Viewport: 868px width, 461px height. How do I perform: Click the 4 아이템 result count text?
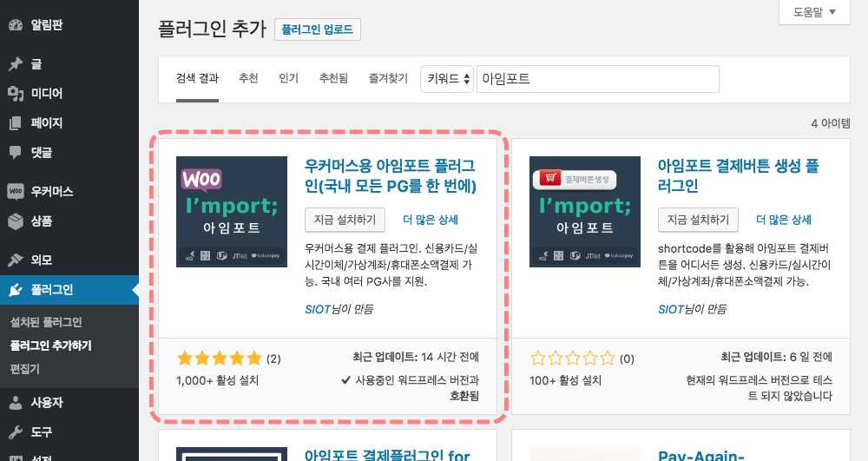(831, 123)
